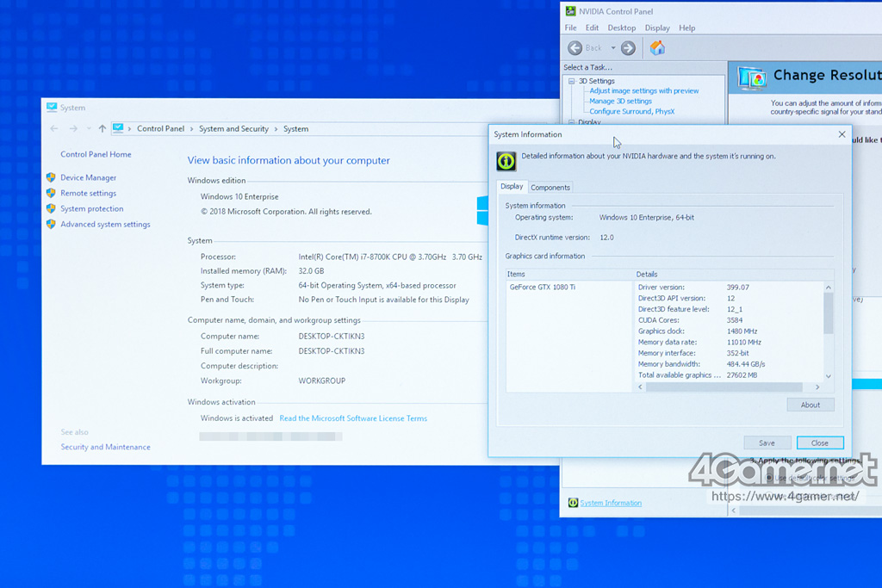The image size is (882, 588).
Task: Expand recent locations dropdown in System window
Action: pyautogui.click(x=88, y=129)
